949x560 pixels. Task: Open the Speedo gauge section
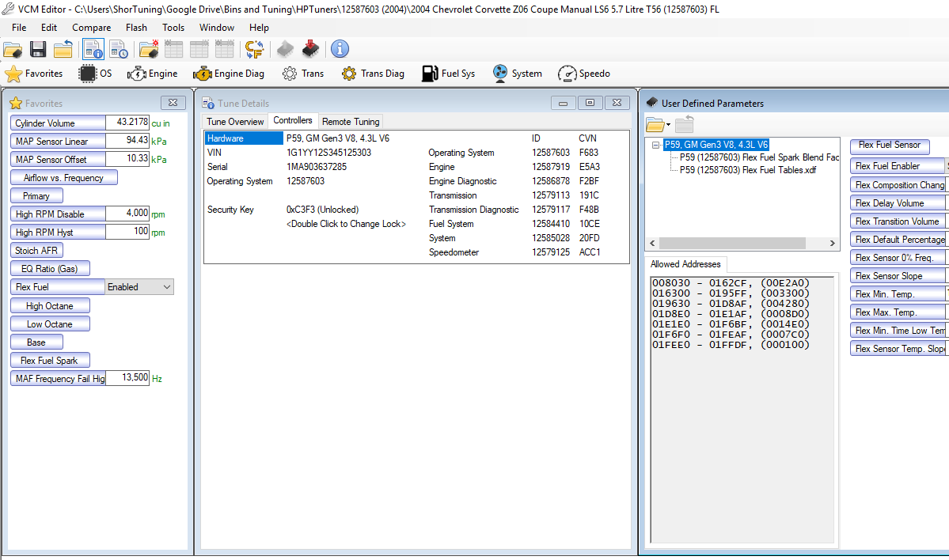(584, 74)
